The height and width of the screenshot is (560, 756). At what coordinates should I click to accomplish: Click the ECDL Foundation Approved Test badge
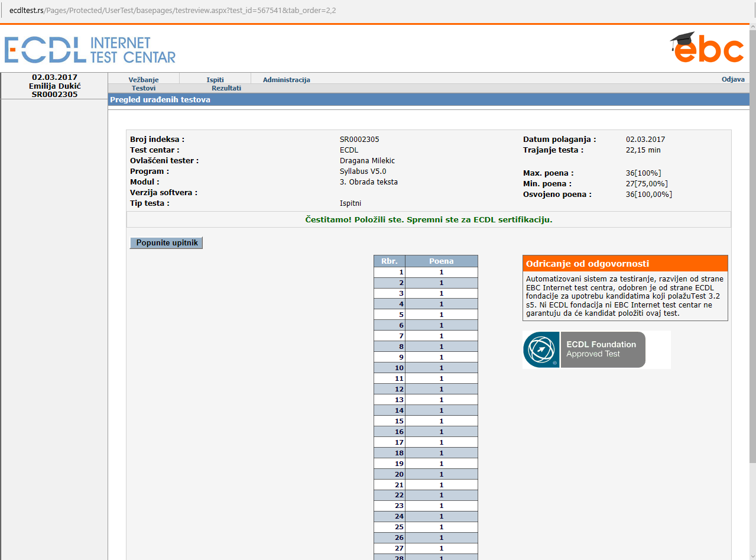point(584,349)
